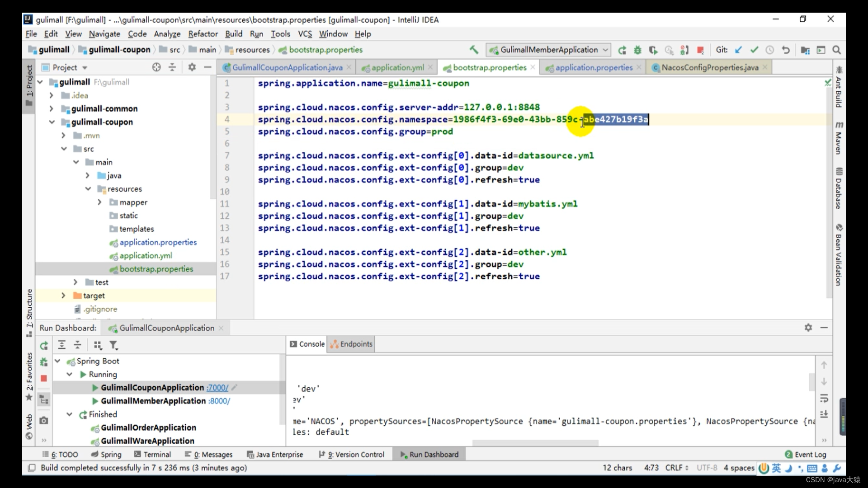The height and width of the screenshot is (488, 868).
Task: Click the Collapse All icon in Run Dashboard
Action: 78,345
